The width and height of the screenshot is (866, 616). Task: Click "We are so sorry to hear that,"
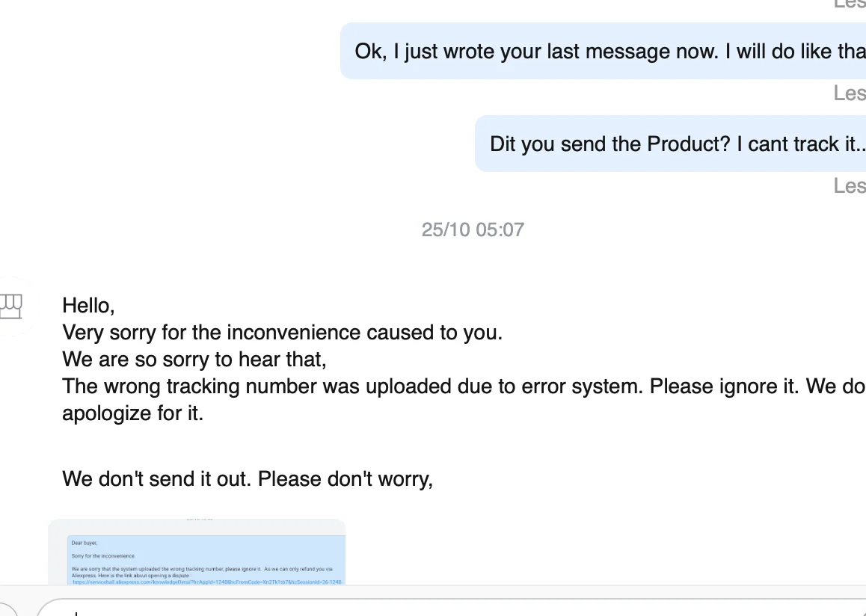coord(194,359)
